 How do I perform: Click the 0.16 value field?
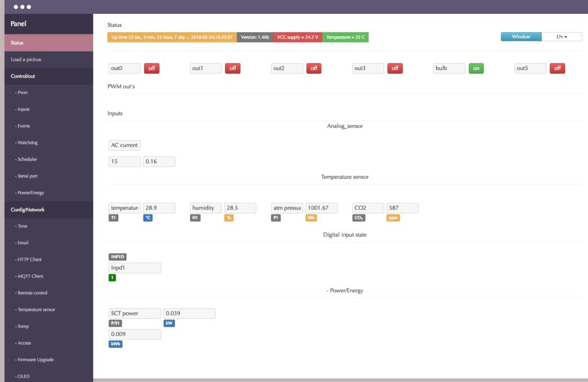(159, 162)
